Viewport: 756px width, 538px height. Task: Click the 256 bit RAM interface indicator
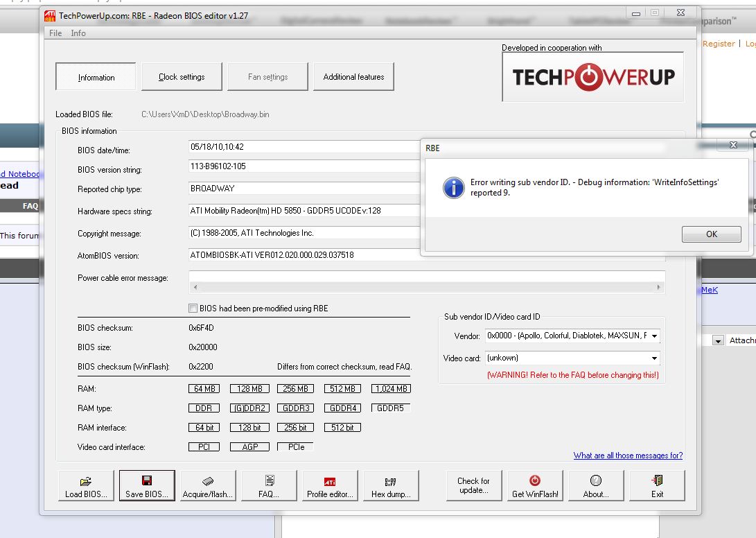pos(295,428)
